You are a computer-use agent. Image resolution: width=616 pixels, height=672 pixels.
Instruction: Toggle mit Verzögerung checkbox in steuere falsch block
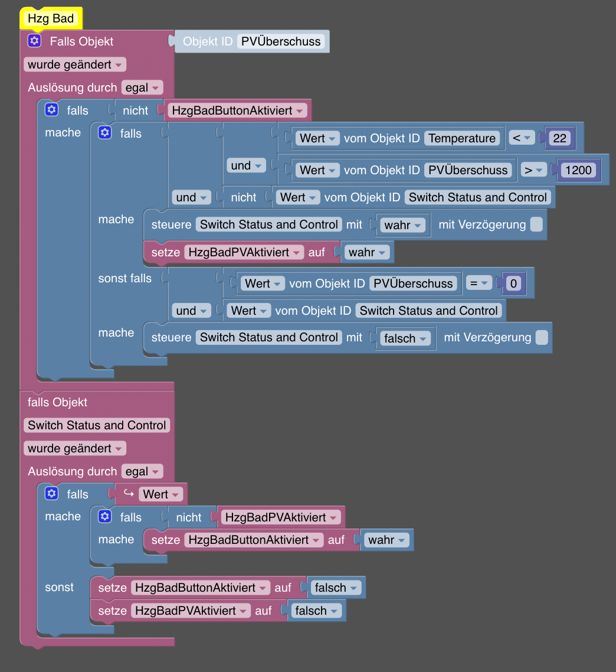pos(542,337)
